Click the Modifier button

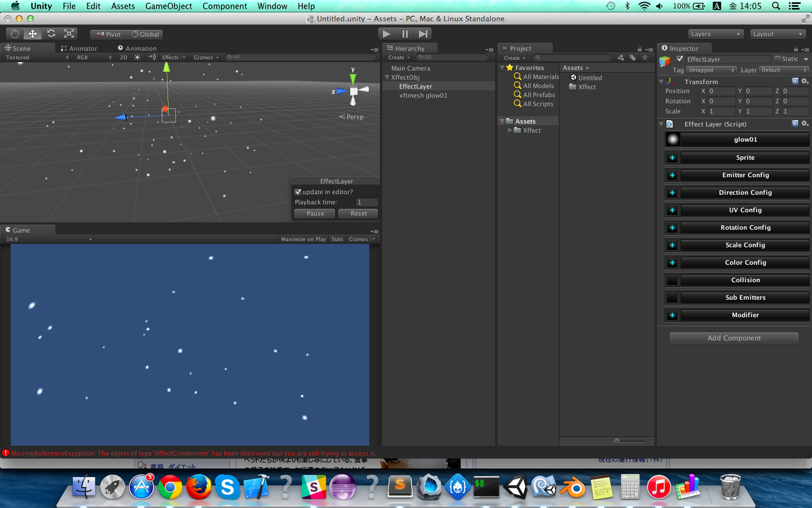coord(745,315)
